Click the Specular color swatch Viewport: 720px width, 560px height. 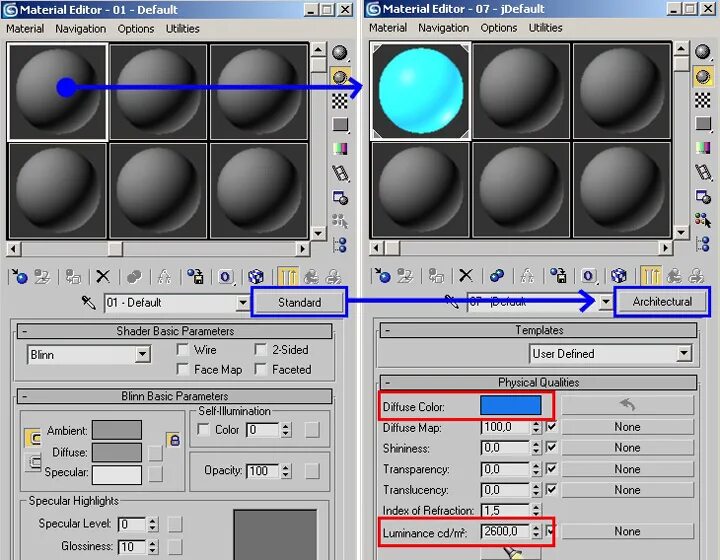[x=117, y=475]
